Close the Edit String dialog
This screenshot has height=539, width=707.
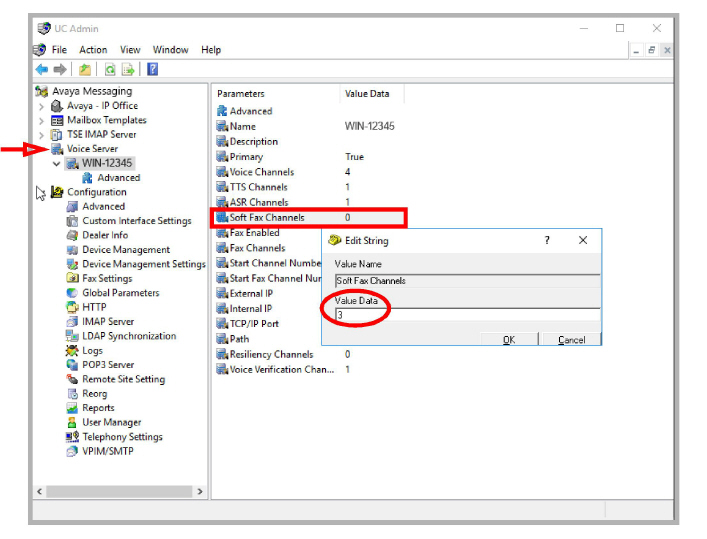[583, 240]
